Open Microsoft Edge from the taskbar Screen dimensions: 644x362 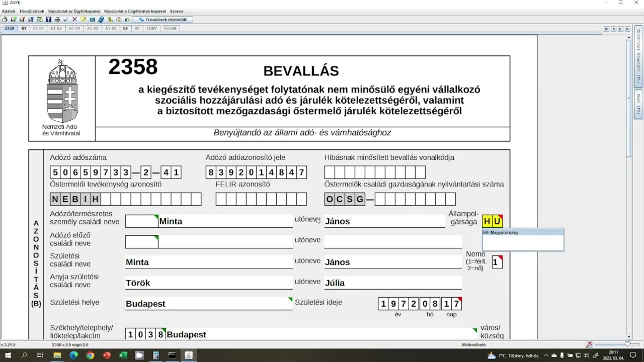coord(73,355)
